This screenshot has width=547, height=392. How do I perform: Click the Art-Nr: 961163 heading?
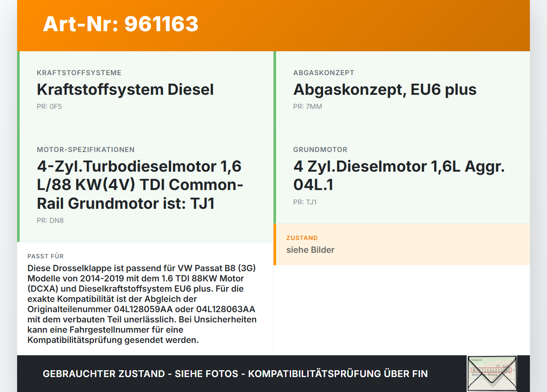pos(121,25)
